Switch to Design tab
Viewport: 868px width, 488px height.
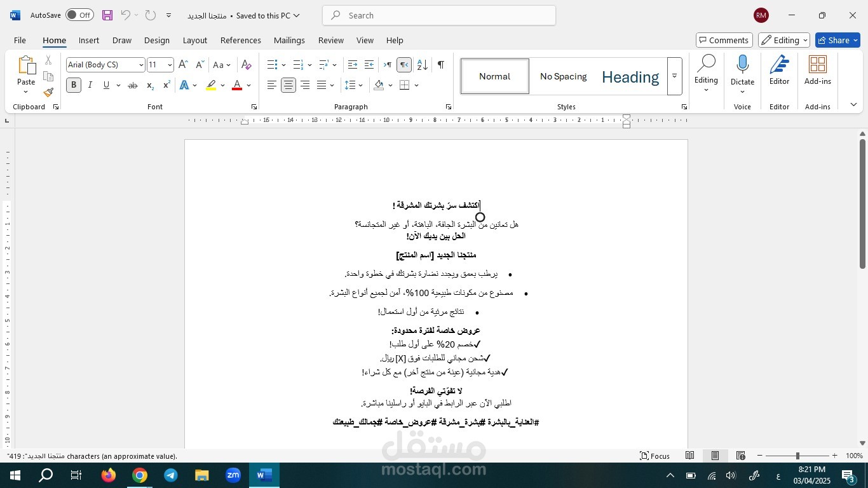click(x=157, y=40)
